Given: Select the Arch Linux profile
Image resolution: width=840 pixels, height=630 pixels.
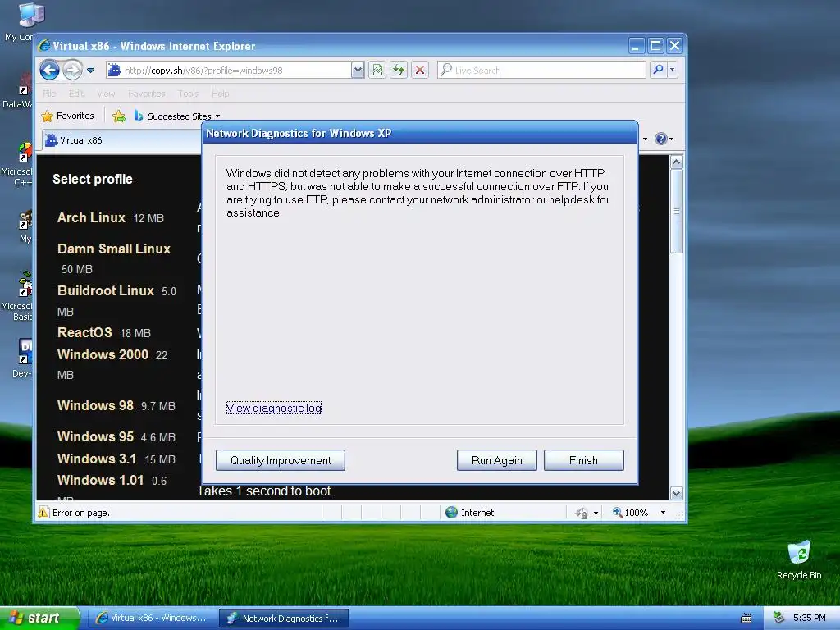Looking at the screenshot, I should (91, 218).
